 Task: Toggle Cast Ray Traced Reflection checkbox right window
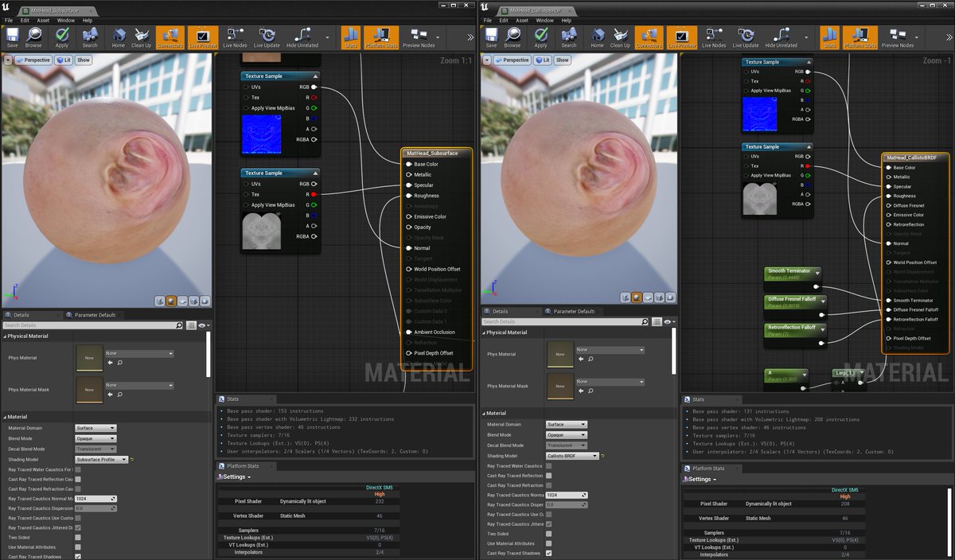click(x=549, y=476)
